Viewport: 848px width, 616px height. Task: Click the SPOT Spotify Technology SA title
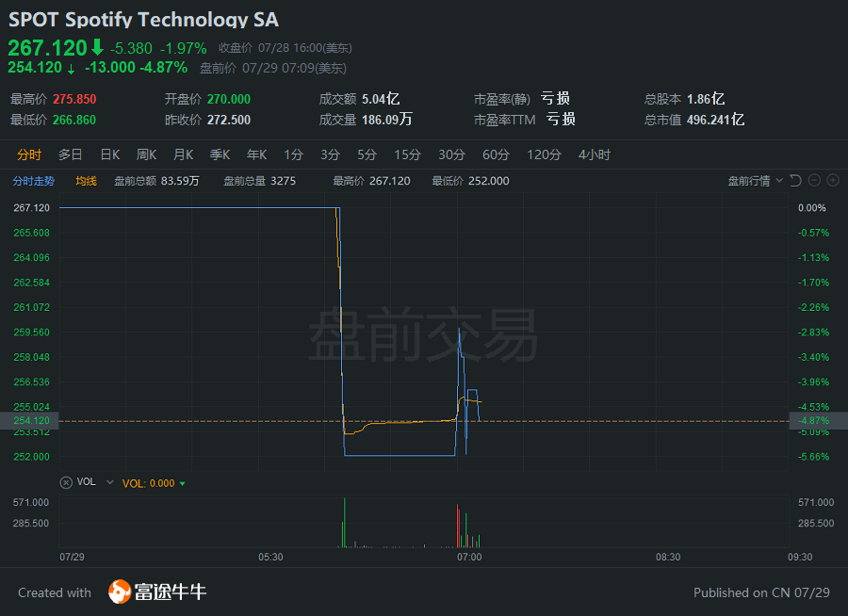click(143, 19)
